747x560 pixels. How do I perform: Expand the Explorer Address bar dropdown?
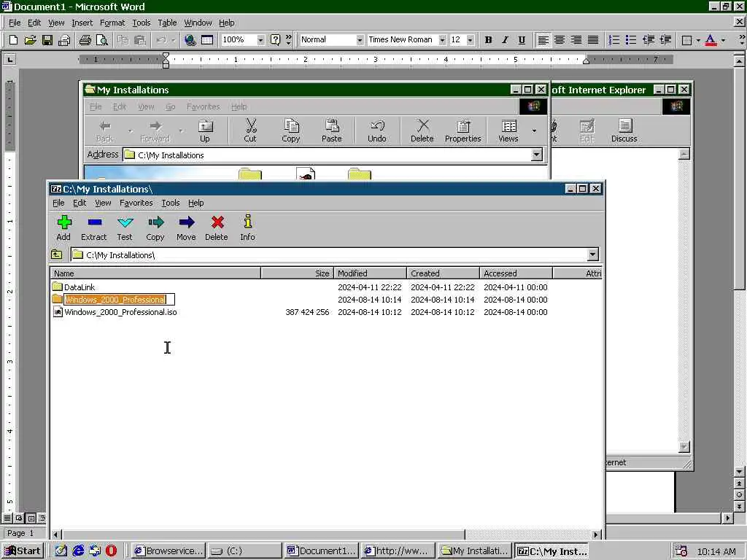(536, 155)
